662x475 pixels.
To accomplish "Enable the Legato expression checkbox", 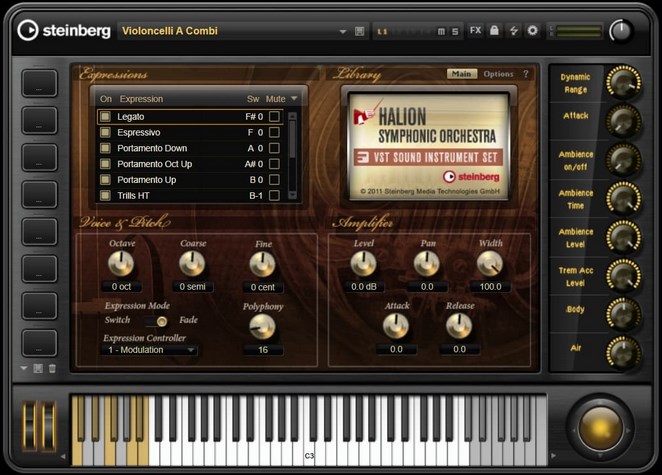I will pos(105,117).
